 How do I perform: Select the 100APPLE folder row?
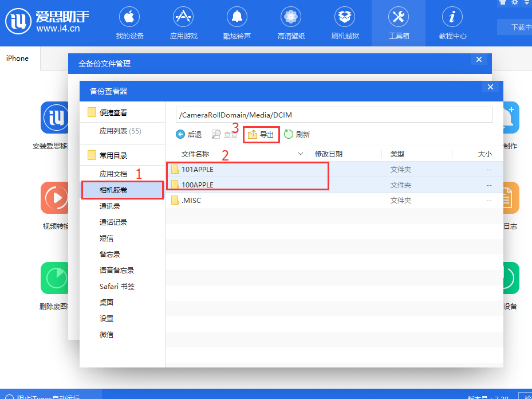[334, 185]
